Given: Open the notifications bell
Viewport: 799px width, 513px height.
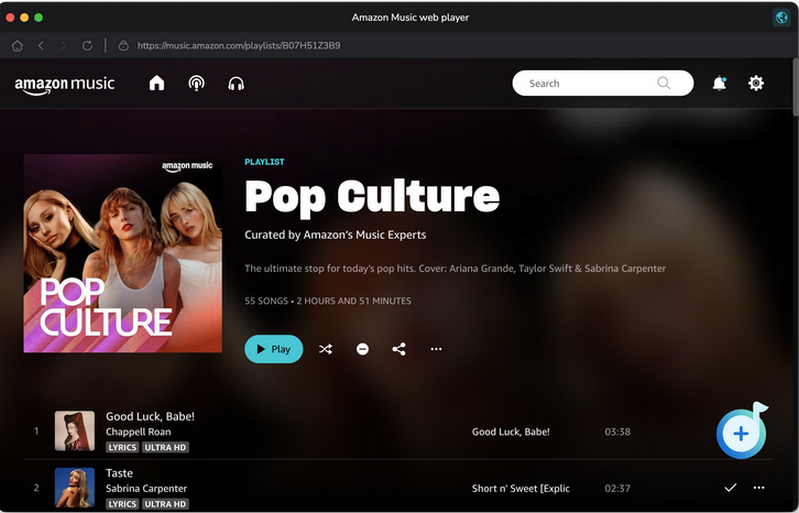Looking at the screenshot, I should click(x=719, y=83).
